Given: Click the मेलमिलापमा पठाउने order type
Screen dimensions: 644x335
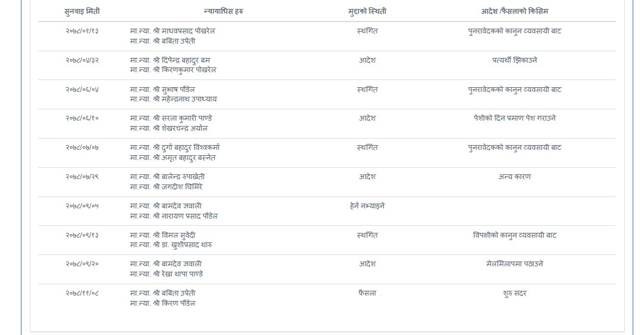Looking at the screenshot, I should (x=514, y=264).
